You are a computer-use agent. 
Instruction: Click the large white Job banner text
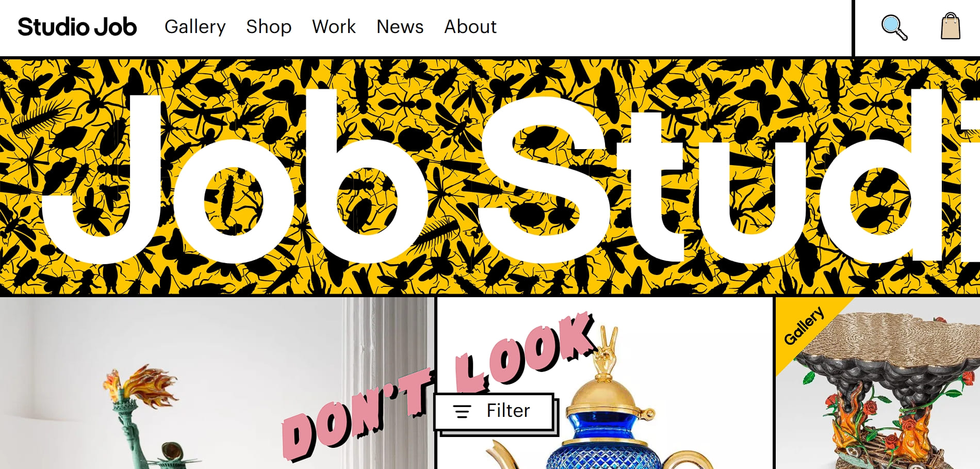(x=235, y=176)
